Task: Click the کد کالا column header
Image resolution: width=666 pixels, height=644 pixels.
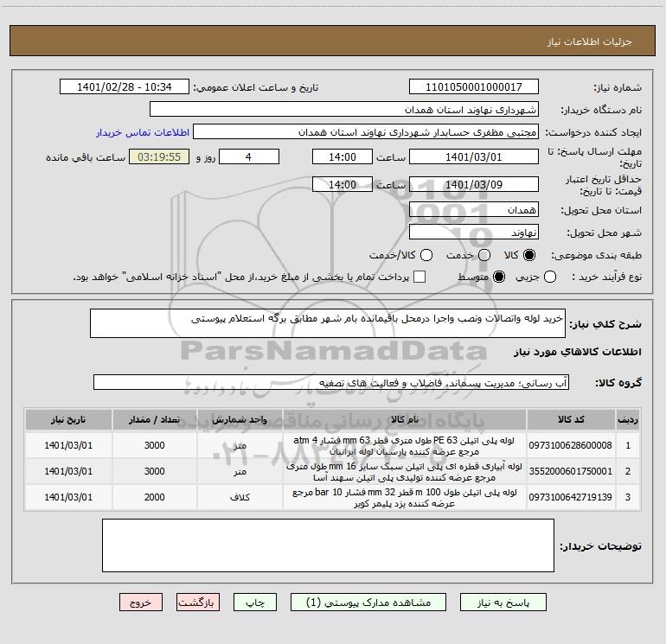Action: (x=571, y=419)
